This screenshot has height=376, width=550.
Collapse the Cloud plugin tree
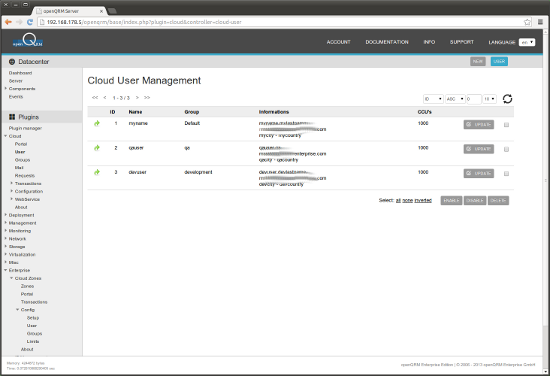(x=6, y=136)
